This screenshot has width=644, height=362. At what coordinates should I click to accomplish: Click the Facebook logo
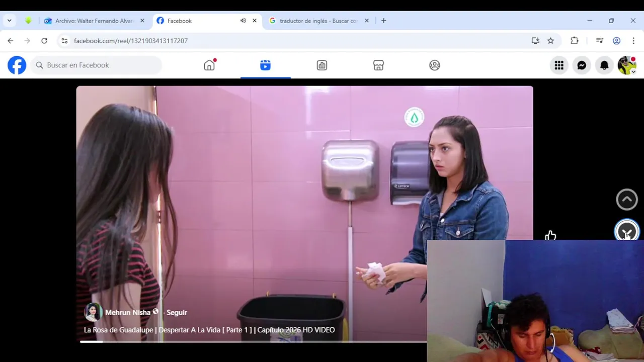17,65
